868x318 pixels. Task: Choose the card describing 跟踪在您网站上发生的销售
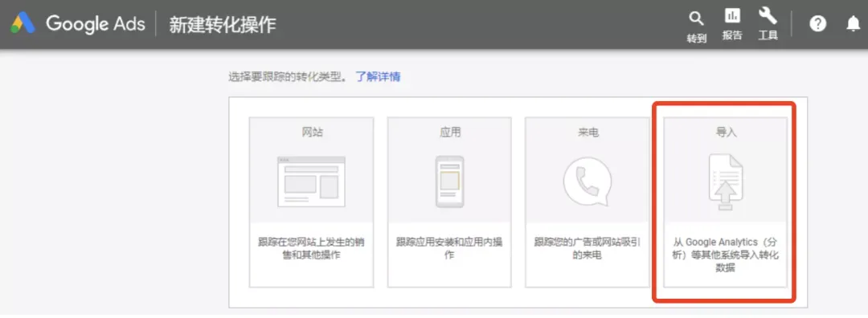[311, 202]
